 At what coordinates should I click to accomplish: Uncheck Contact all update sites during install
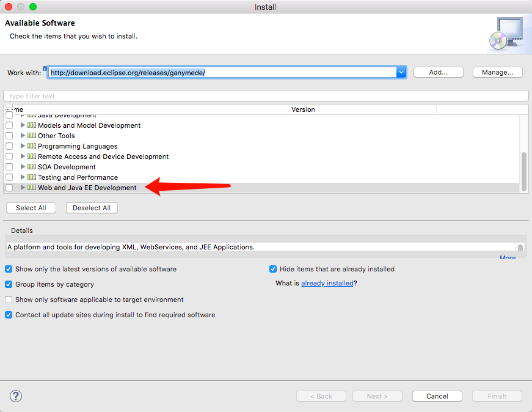tap(9, 315)
